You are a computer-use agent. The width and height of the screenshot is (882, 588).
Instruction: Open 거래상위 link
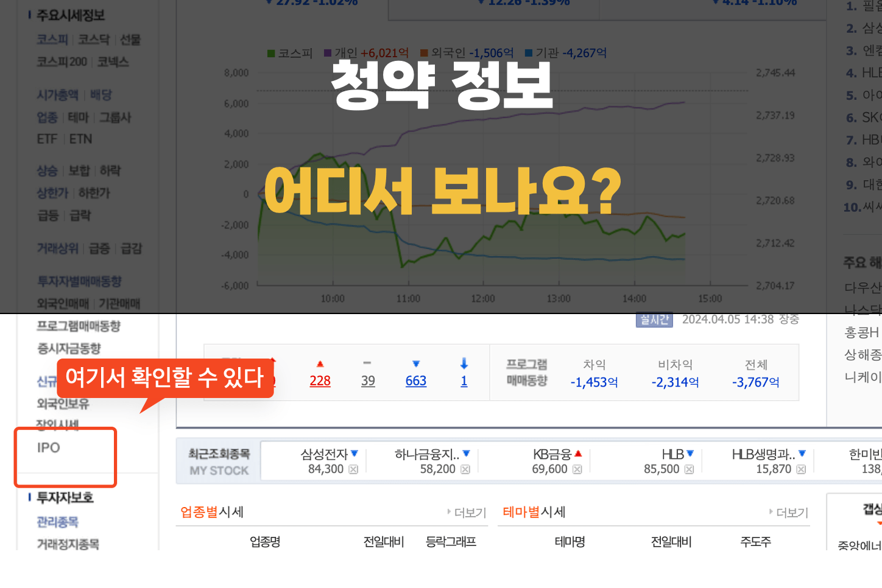coord(58,248)
